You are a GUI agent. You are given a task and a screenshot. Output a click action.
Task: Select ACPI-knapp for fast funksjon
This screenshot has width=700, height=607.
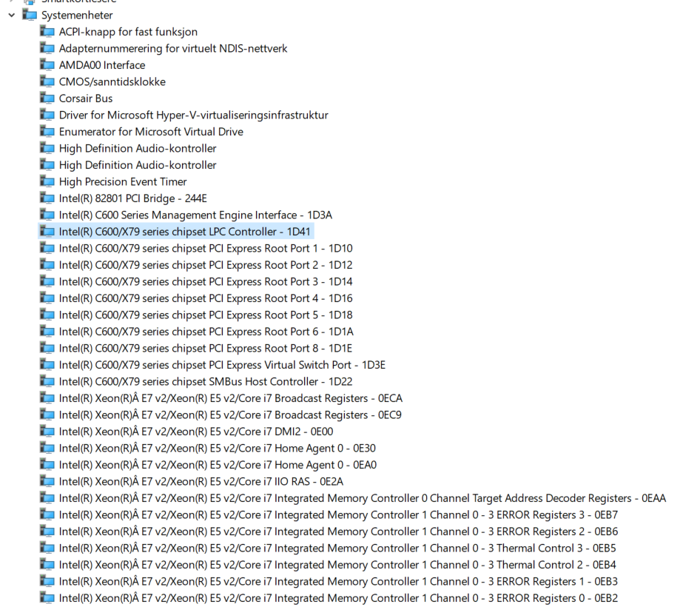pos(128,32)
